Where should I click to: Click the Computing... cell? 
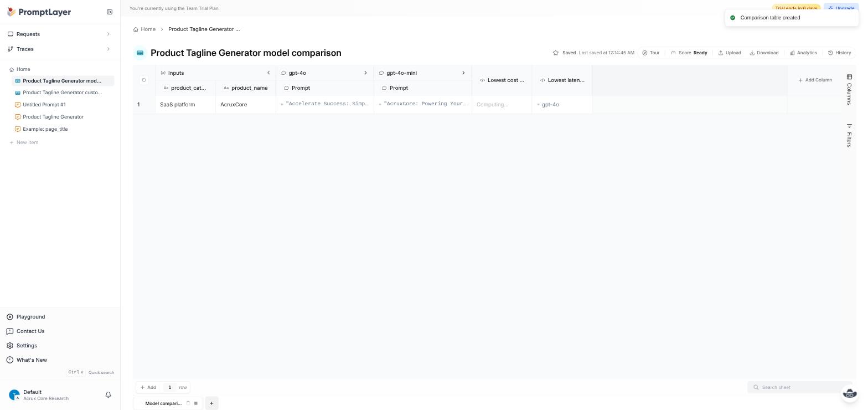(x=502, y=105)
